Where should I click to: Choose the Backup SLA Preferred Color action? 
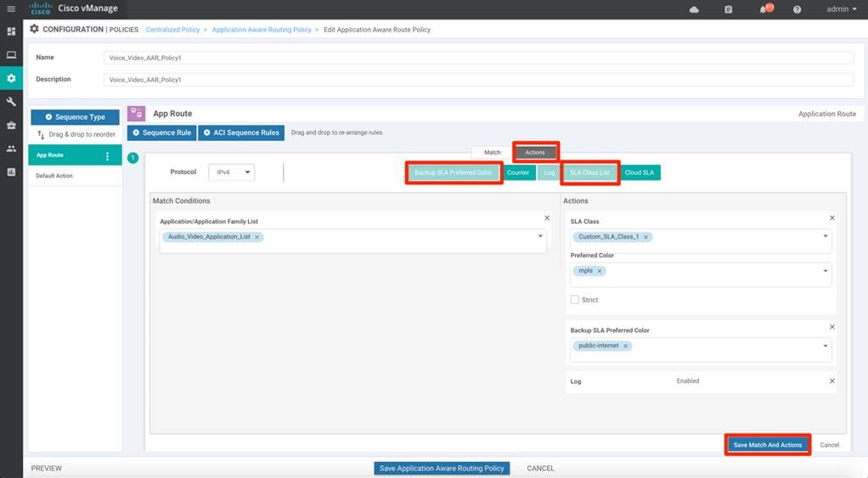454,172
